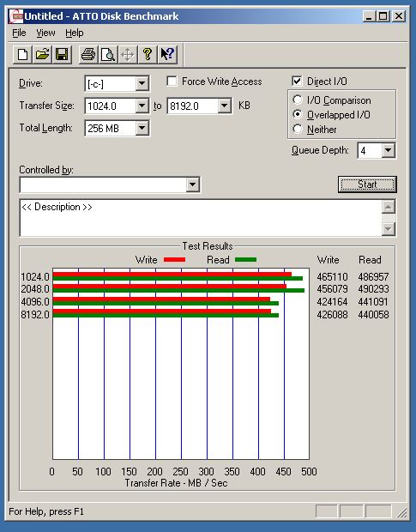Click the read value 490293
This screenshot has width=416, height=532.
click(x=373, y=289)
